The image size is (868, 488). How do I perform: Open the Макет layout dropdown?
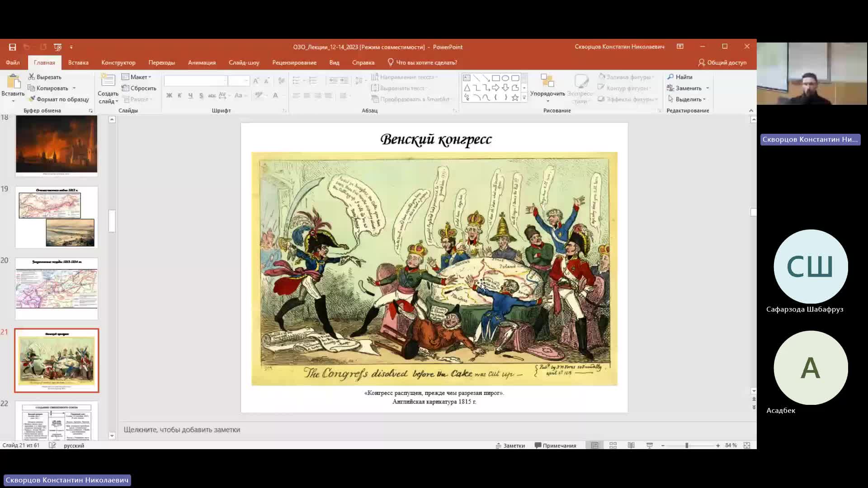pyautogui.click(x=137, y=77)
